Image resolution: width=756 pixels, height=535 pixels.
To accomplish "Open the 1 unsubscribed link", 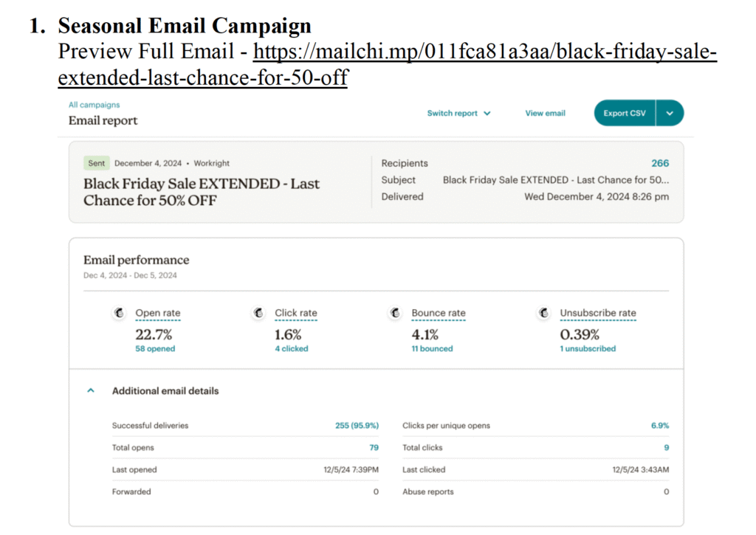I will pos(588,348).
